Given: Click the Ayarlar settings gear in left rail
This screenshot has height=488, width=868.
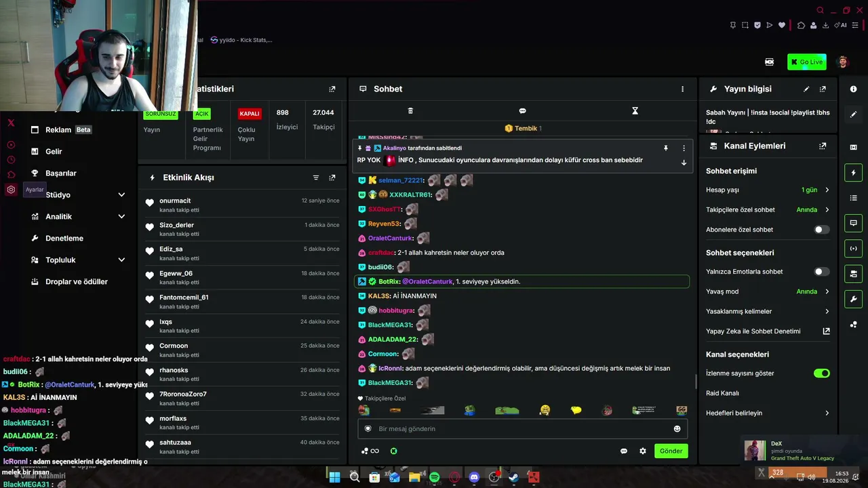Looking at the screenshot, I should (11, 190).
